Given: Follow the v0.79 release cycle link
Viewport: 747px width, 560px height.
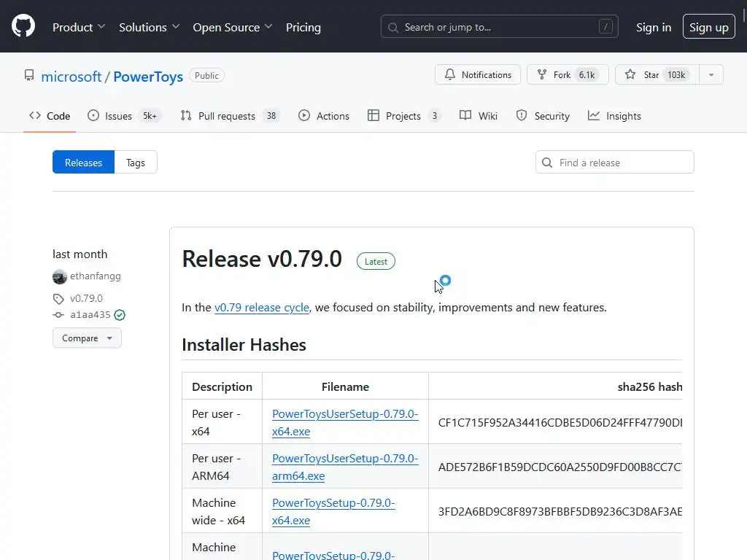Looking at the screenshot, I should [x=262, y=308].
